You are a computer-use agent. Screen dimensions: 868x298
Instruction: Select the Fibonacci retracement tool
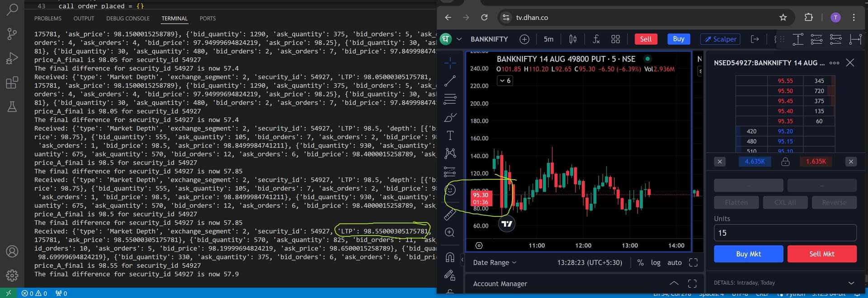pos(450,99)
